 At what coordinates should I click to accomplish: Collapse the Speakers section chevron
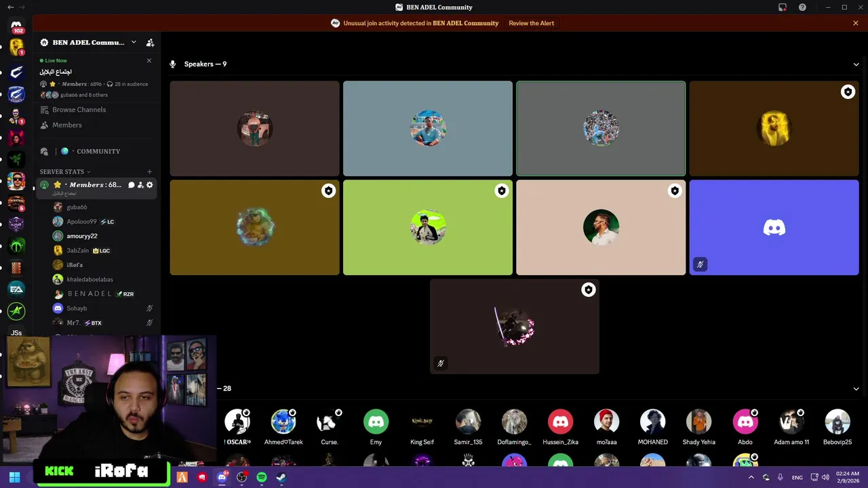[856, 64]
